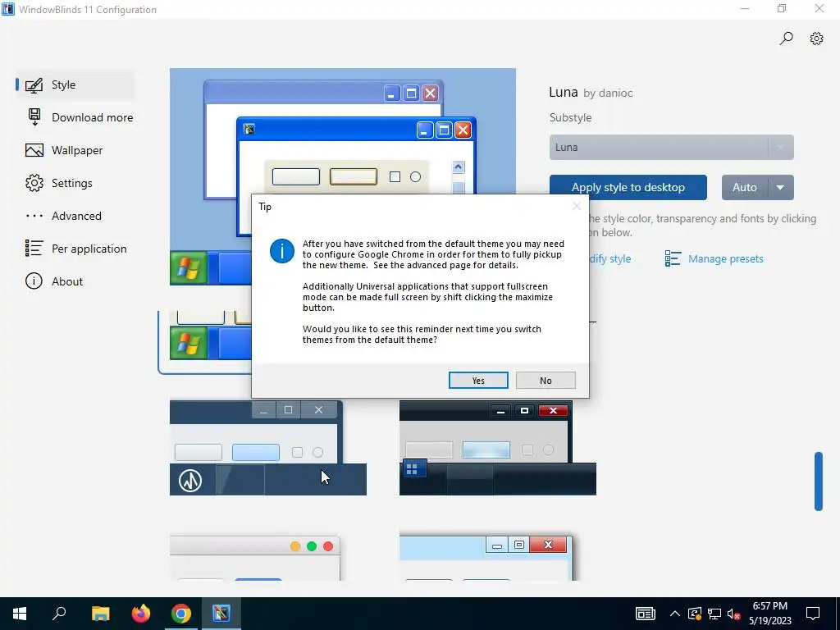Expand the Auto dropdown arrow
Screen dimensions: 840x630
click(x=781, y=188)
